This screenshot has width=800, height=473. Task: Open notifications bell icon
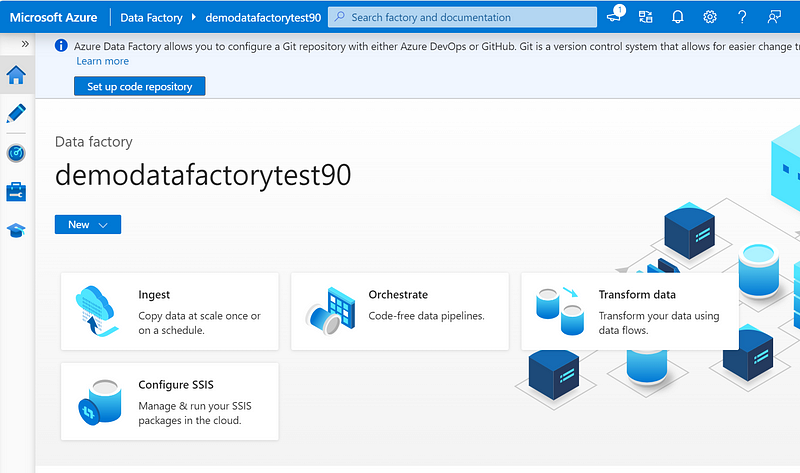[678, 17]
